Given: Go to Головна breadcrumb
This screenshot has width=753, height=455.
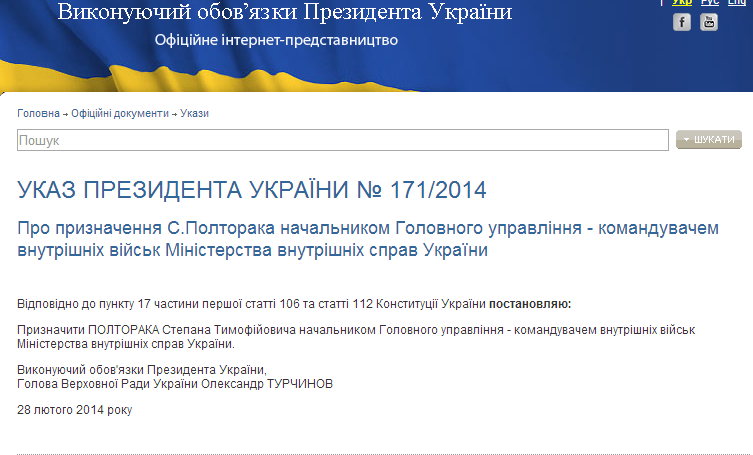Looking at the screenshot, I should pyautogui.click(x=38, y=113).
